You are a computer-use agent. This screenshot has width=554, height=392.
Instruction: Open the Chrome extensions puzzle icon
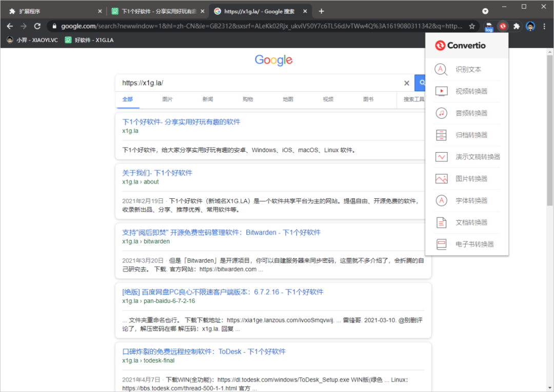pos(517,26)
